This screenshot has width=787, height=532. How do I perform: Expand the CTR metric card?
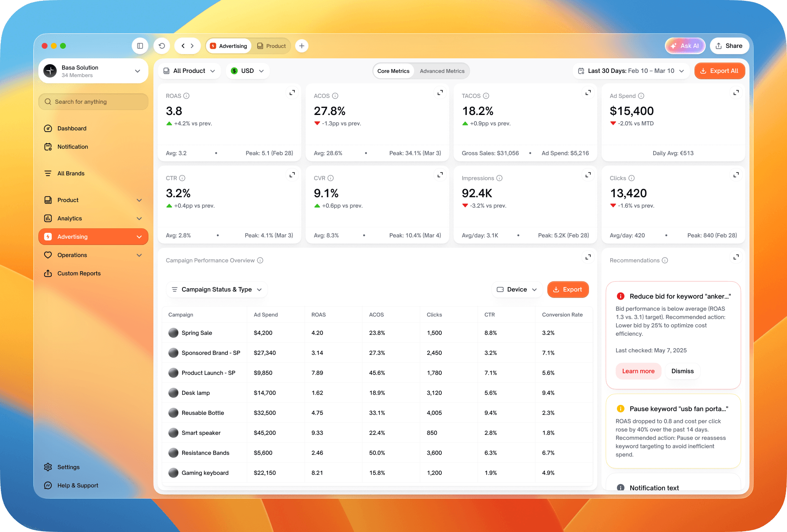tap(292, 175)
